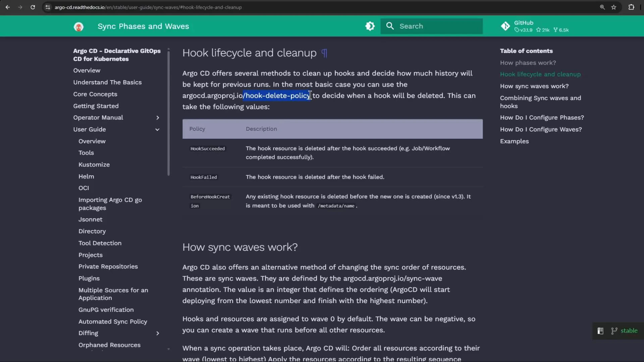Open Multiple Sources for an Application
The image size is (644, 362).
pyautogui.click(x=113, y=294)
